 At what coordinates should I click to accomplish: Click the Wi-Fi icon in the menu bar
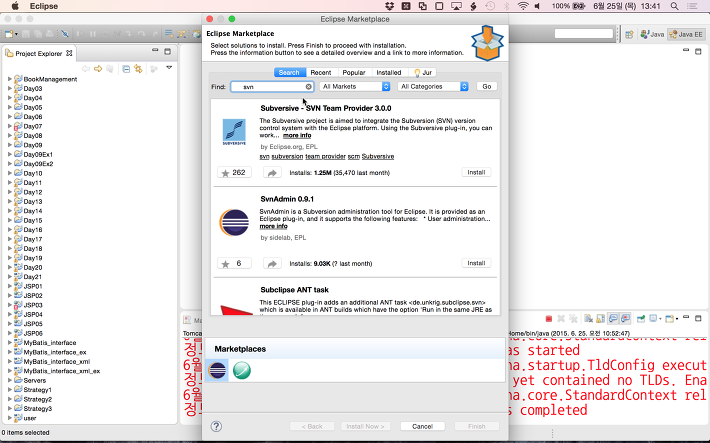tap(523, 6)
